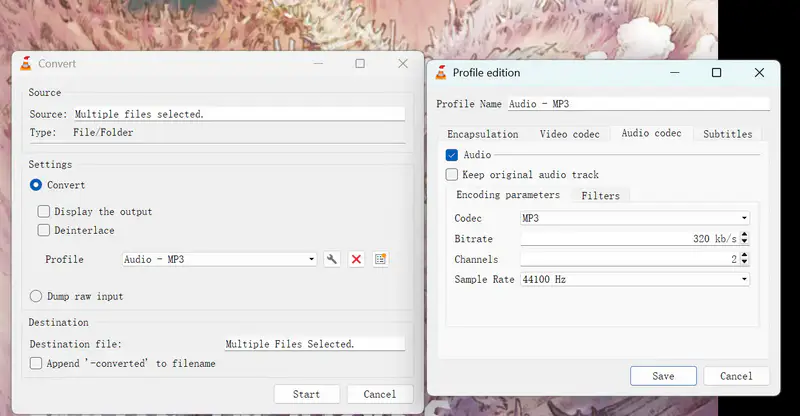Open the edit profile wrench icon
Image resolution: width=800 pixels, height=416 pixels.
(x=332, y=259)
